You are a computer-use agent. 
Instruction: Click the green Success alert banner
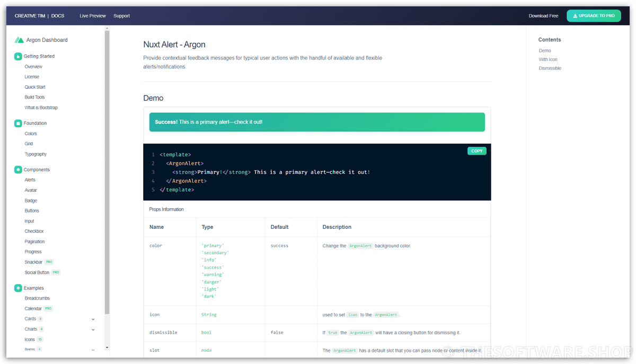(317, 122)
